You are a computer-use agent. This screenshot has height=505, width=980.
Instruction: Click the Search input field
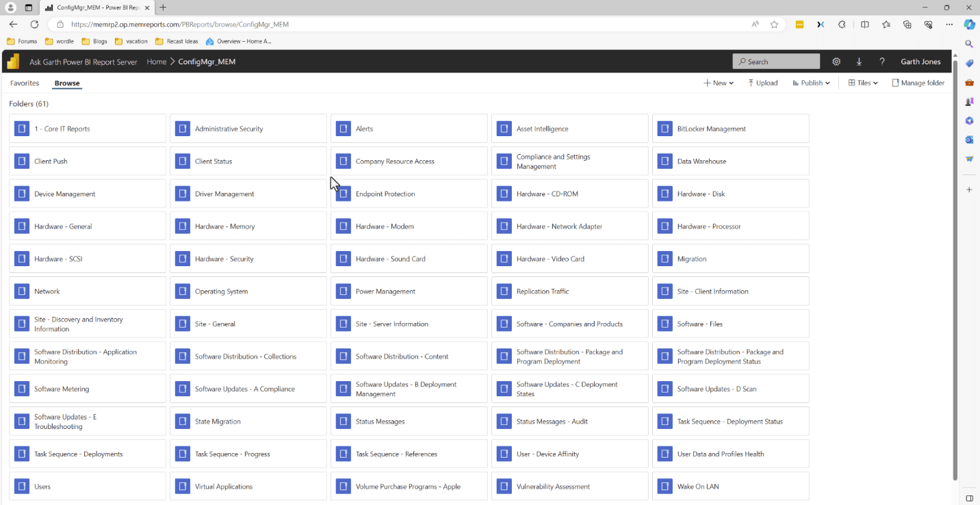pos(776,62)
